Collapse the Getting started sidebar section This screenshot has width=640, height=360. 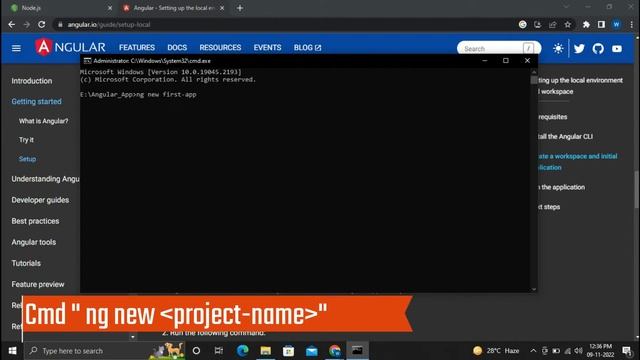(x=36, y=101)
